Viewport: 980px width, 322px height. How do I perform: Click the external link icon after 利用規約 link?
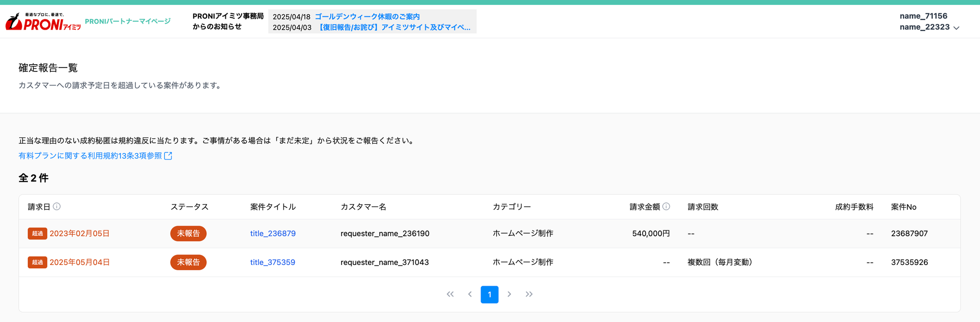168,156
